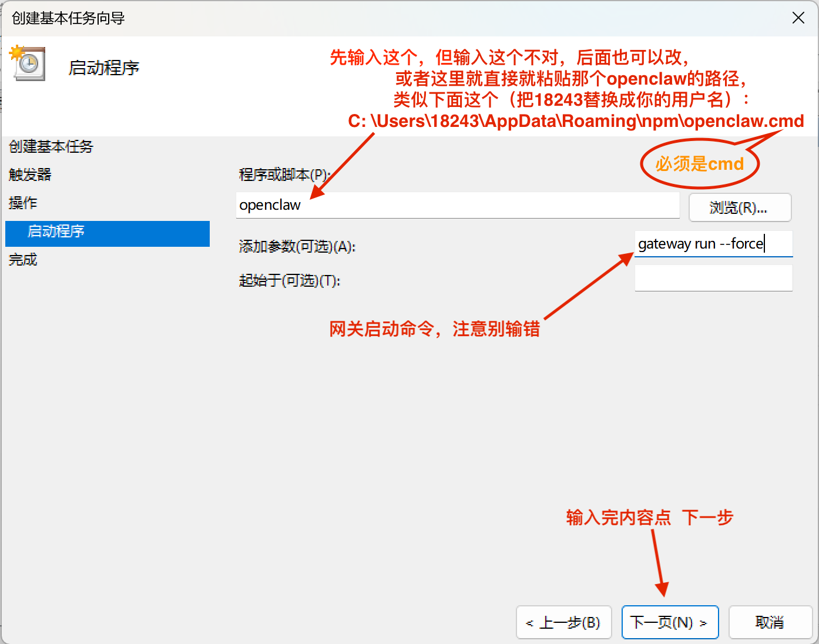Screen dimensions: 819x644
Task: Click the 启动程序 header title
Action: [x=104, y=68]
